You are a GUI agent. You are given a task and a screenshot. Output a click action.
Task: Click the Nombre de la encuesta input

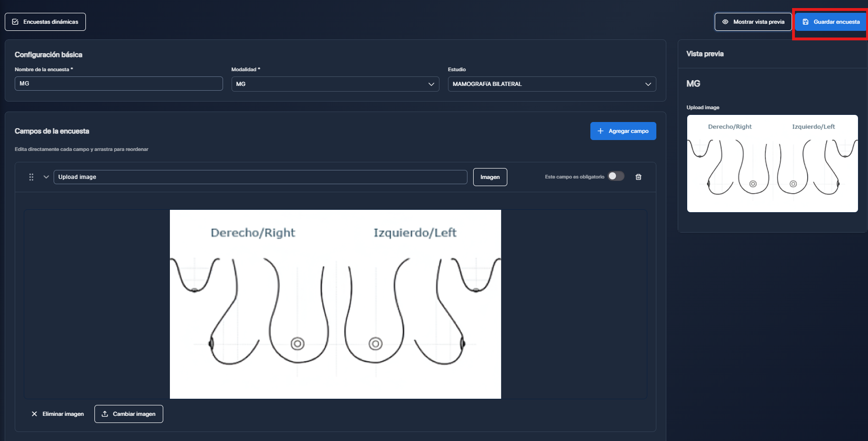119,84
